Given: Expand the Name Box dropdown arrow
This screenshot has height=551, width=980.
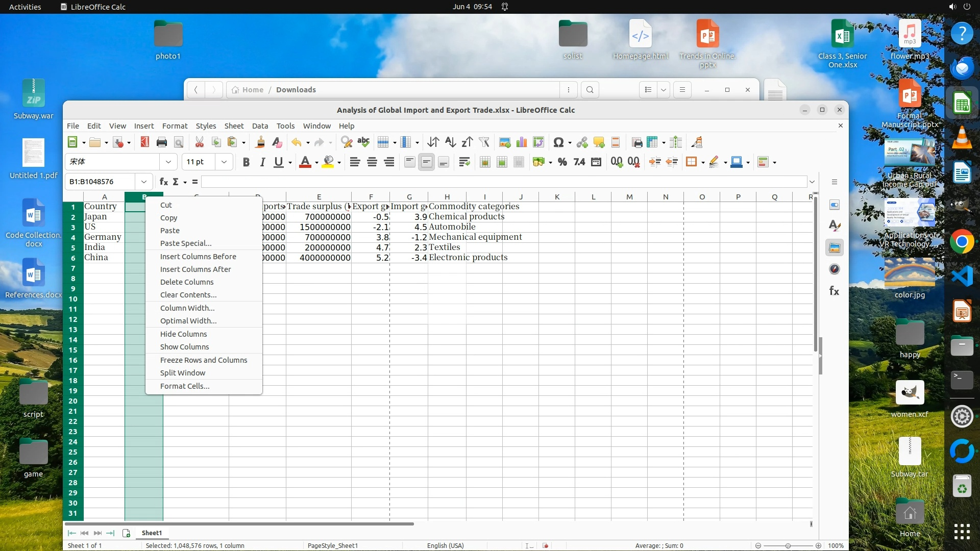Looking at the screenshot, I should click(x=144, y=182).
